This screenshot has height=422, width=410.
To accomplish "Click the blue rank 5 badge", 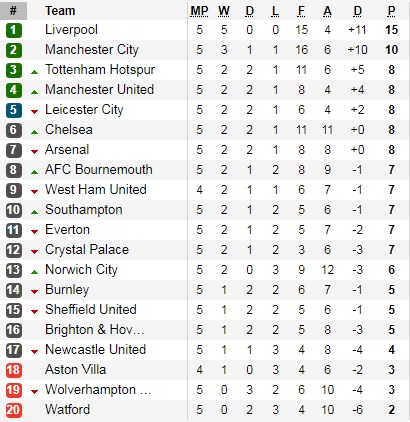I will click(14, 110).
